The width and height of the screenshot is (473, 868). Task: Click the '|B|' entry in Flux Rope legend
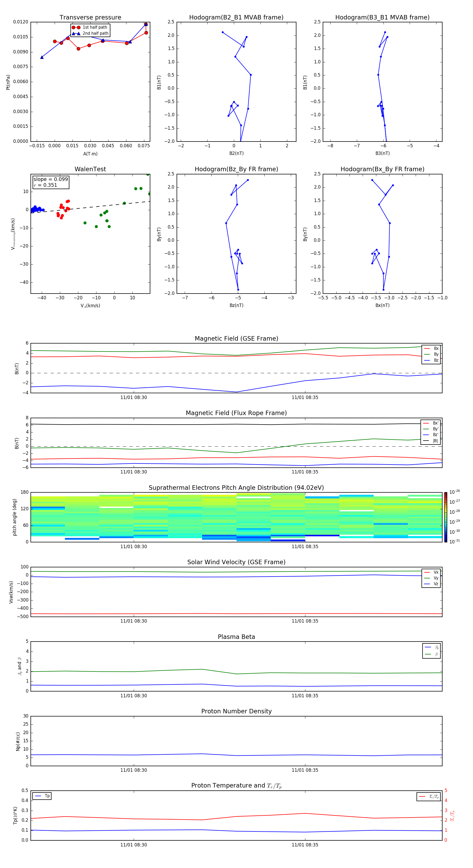tap(431, 441)
